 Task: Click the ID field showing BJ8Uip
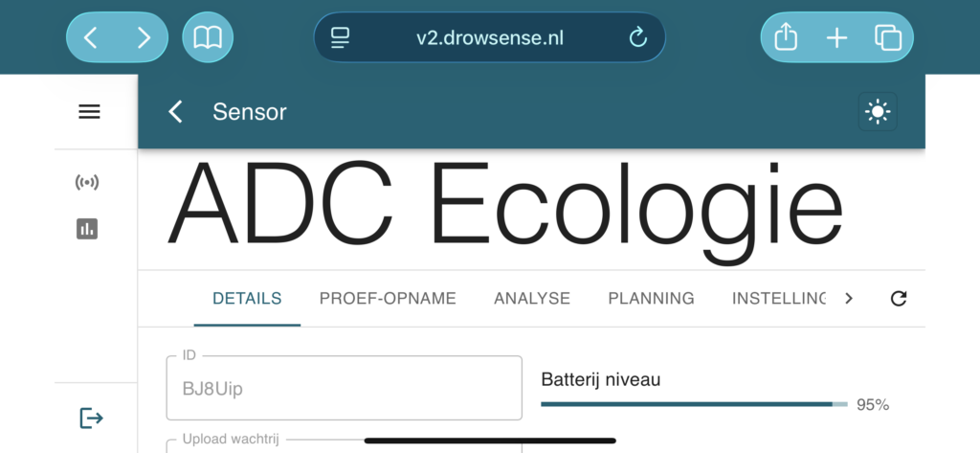(344, 388)
